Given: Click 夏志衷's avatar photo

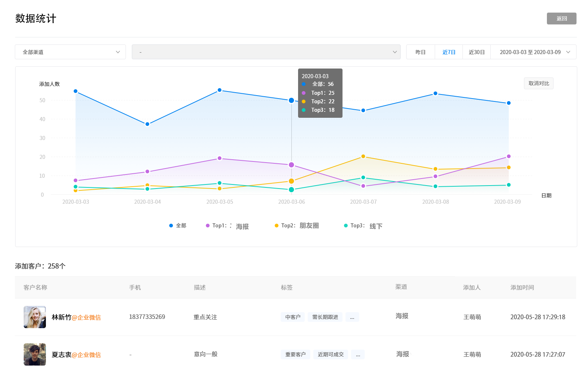Looking at the screenshot, I should coord(35,354).
